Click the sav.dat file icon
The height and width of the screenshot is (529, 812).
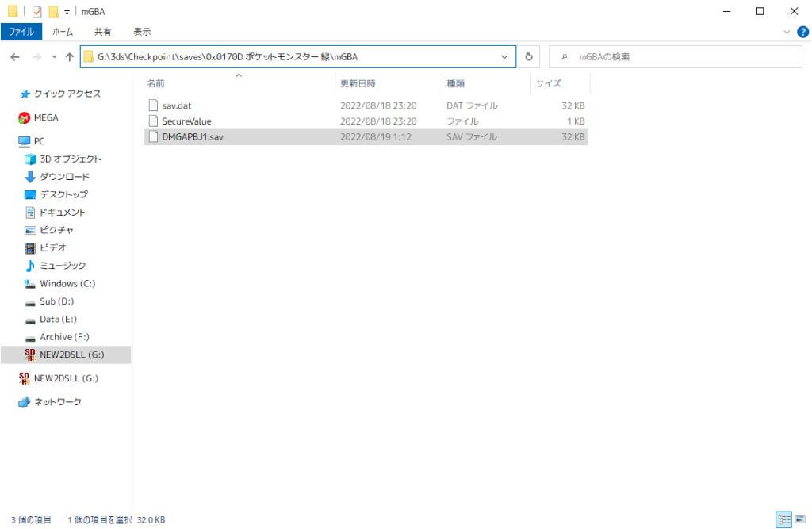153,105
